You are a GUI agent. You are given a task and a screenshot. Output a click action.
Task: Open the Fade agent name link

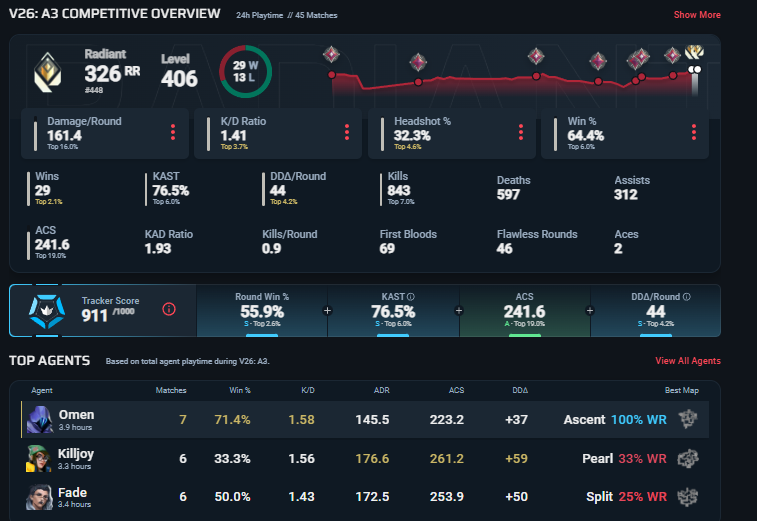pyautogui.click(x=72, y=493)
